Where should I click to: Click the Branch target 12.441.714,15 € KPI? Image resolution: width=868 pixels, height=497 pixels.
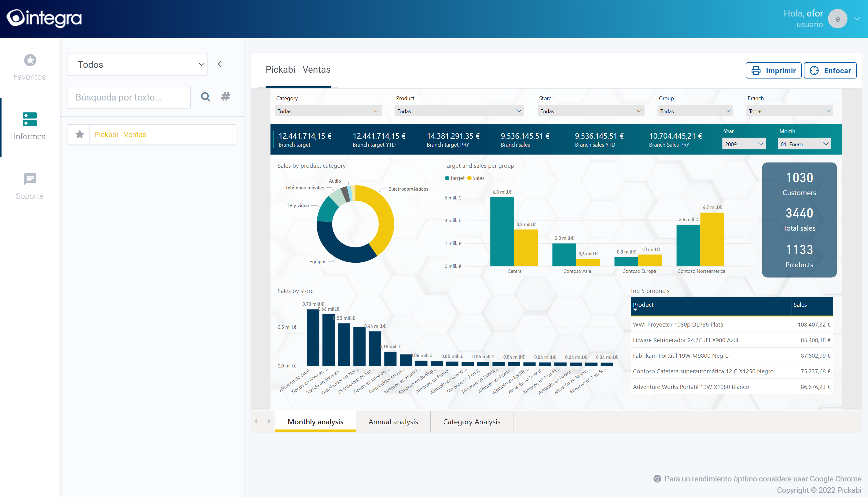(x=305, y=136)
